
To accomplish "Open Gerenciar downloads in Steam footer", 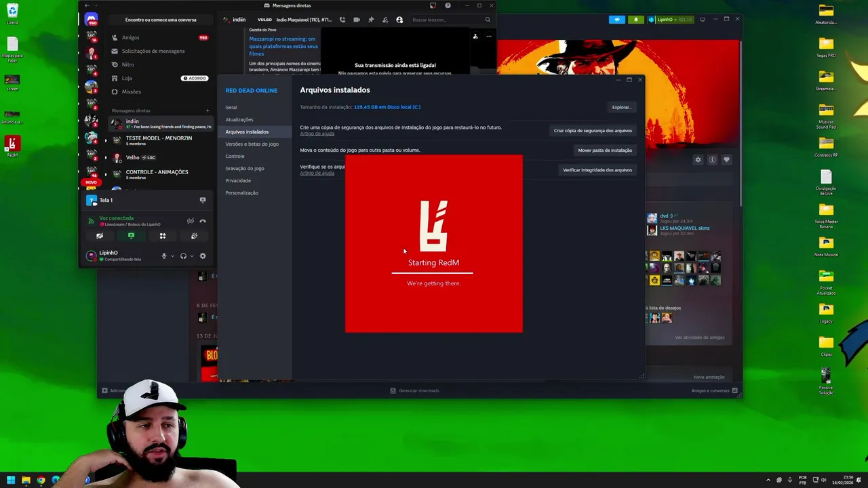I will tap(414, 390).
